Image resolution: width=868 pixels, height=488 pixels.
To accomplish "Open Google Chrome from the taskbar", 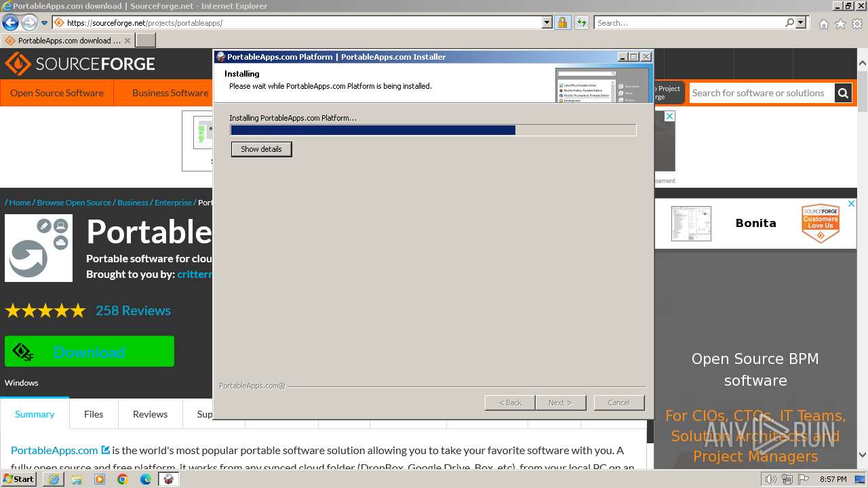I will pos(123,479).
